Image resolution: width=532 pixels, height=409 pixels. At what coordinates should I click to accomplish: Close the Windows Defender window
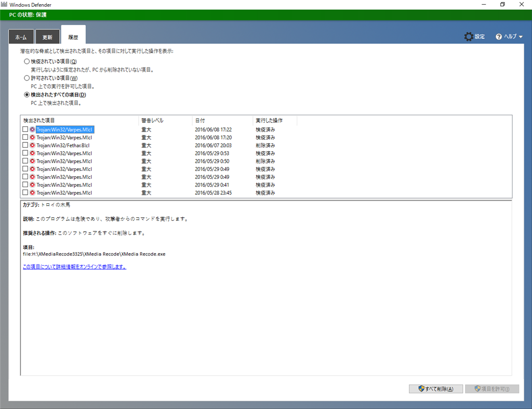pos(522,4)
